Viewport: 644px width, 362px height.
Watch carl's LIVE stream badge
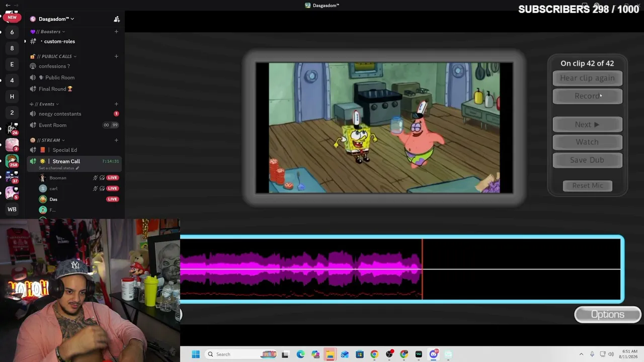coord(112,189)
